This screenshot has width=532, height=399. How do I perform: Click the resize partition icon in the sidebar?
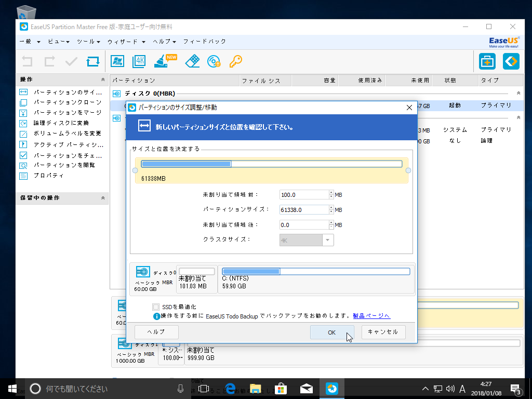23,92
